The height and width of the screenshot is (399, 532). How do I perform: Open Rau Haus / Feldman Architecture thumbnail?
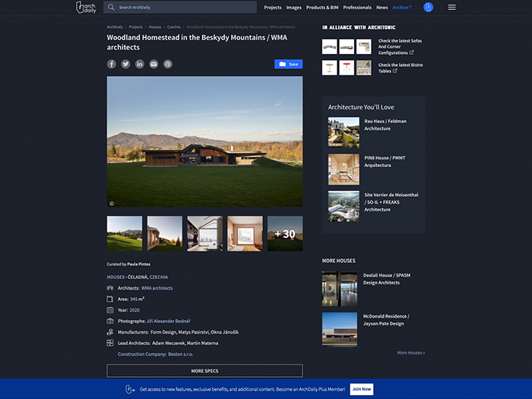pos(344,132)
